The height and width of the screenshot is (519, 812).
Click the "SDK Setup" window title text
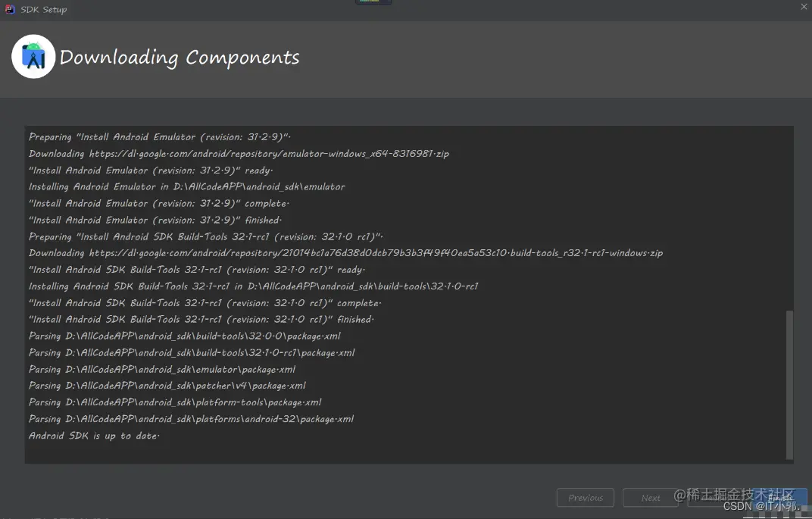click(43, 9)
